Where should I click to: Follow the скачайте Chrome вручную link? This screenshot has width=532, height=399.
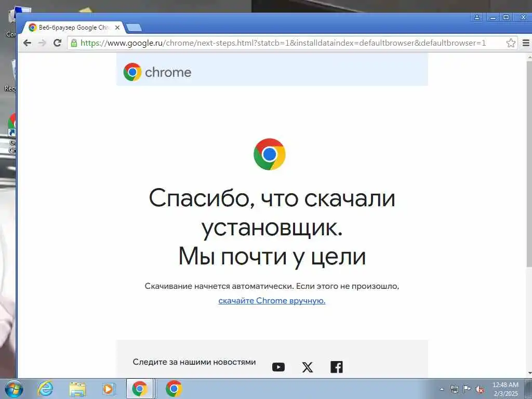[272, 301]
